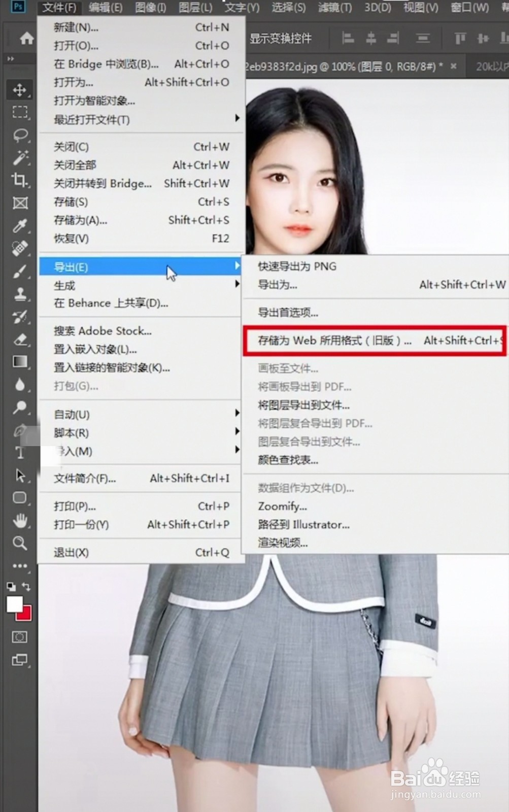Choose 关闭全部 in File menu
Screen dimensions: 509x812
142,165
